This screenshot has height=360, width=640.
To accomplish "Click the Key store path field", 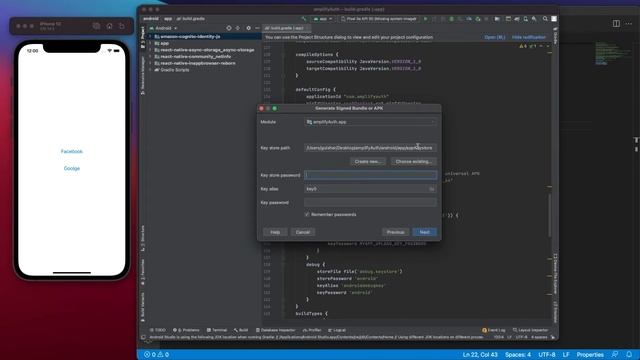I will pos(370,148).
